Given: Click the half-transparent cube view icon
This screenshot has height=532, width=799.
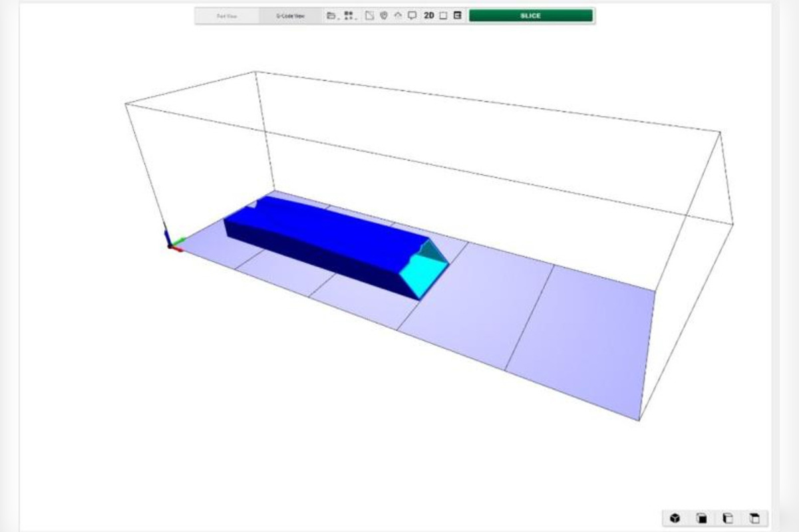Looking at the screenshot, I should pos(701,517).
